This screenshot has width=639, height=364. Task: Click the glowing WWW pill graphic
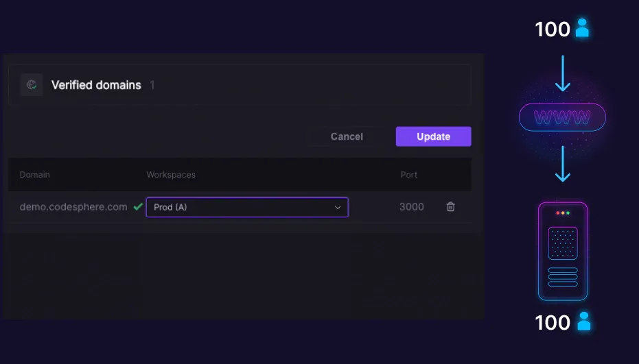pyautogui.click(x=562, y=117)
